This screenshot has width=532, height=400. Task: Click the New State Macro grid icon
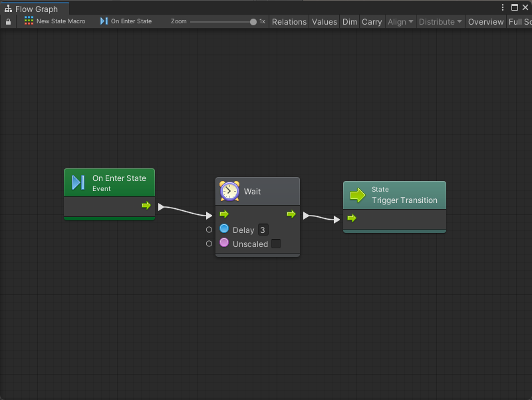pos(29,21)
